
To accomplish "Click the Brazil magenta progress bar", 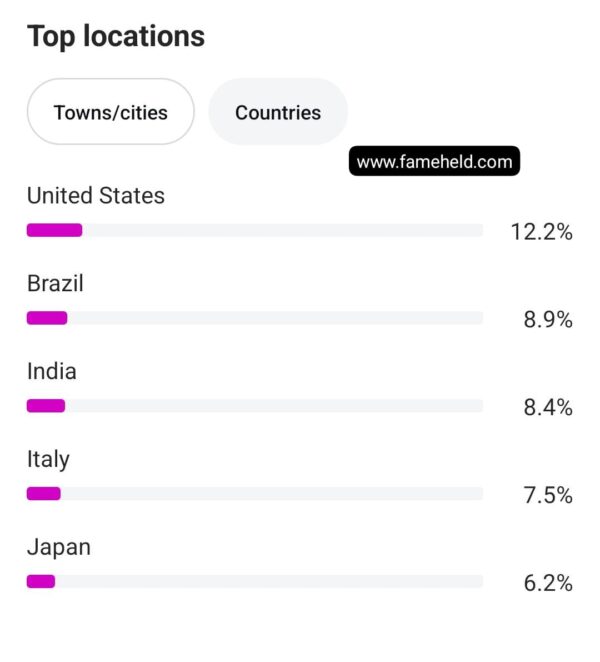I will click(47, 318).
